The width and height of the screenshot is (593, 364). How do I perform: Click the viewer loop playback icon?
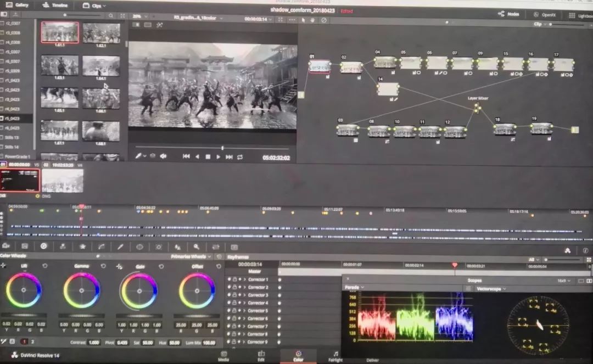(240, 157)
